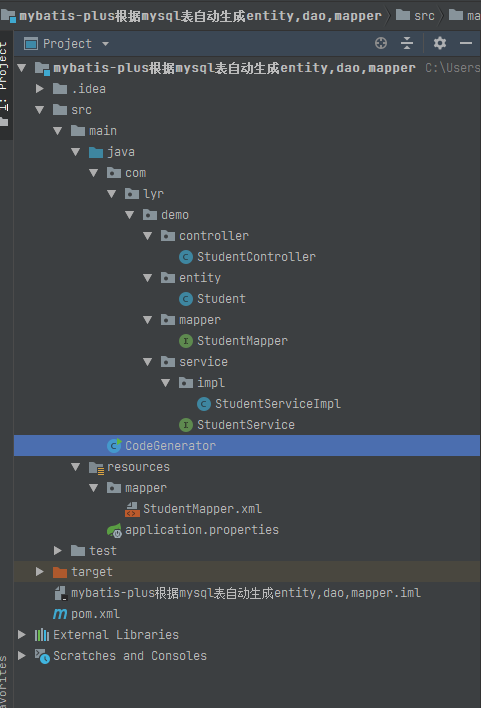Click the orange target folder icon
This screenshot has height=708, width=481.
tap(60, 572)
